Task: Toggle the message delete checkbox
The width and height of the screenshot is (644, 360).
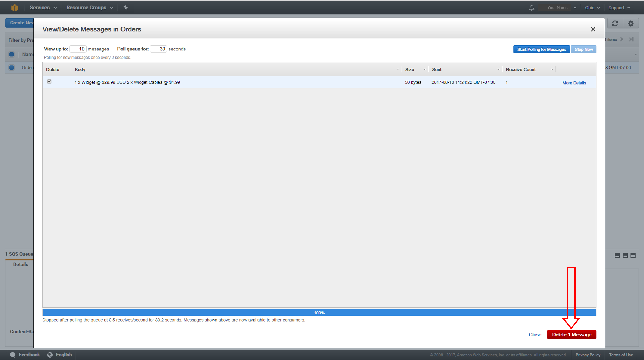Action: (x=49, y=81)
